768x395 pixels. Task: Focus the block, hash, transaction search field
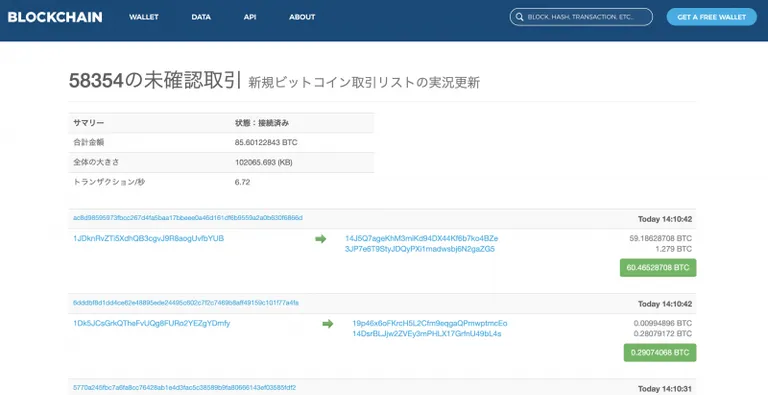[581, 17]
